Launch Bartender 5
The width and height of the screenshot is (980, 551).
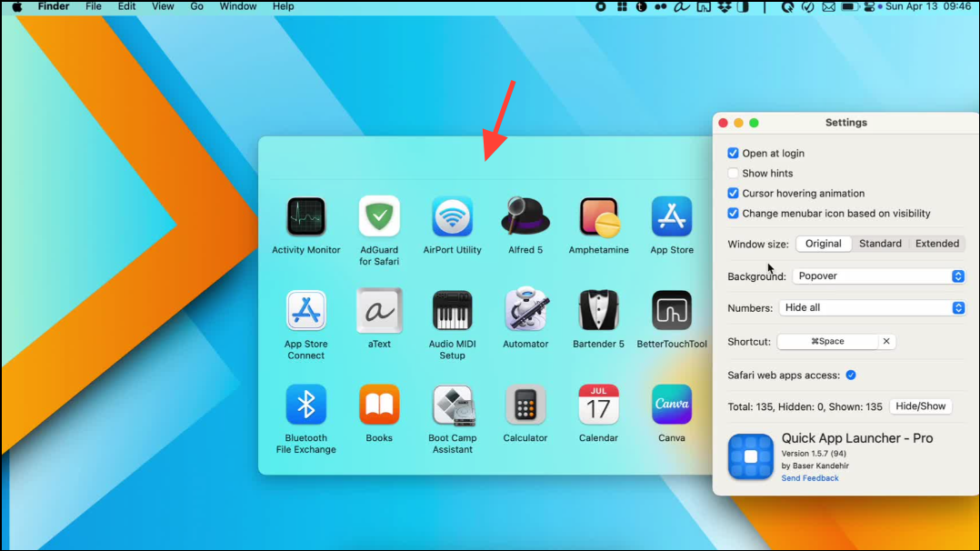pos(599,310)
